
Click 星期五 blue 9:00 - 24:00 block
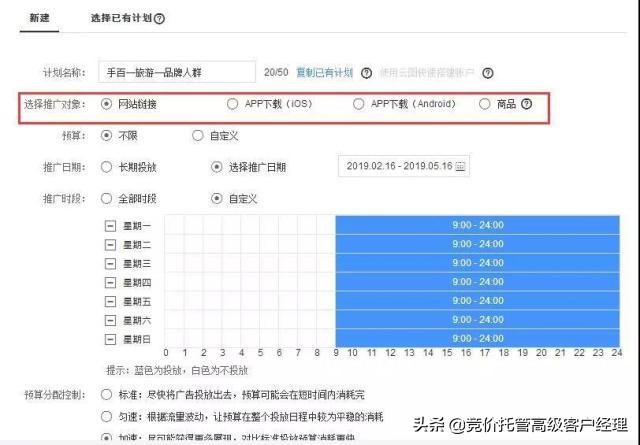click(x=478, y=300)
